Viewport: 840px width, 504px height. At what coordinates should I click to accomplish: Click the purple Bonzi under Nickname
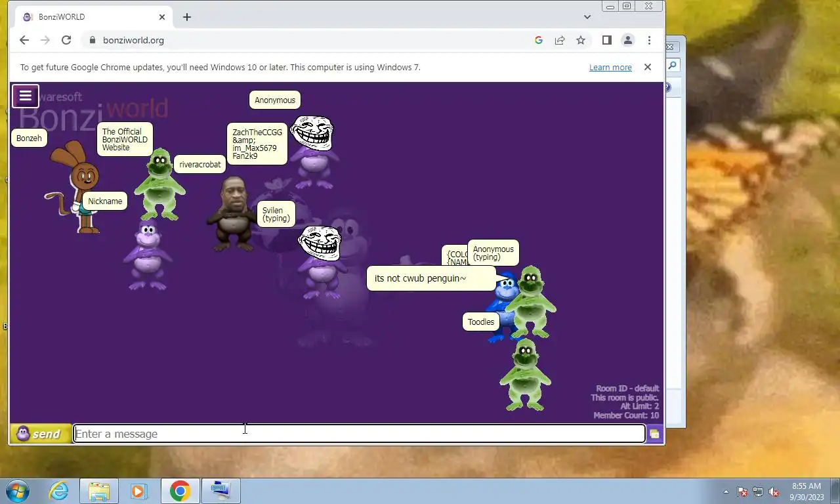148,255
